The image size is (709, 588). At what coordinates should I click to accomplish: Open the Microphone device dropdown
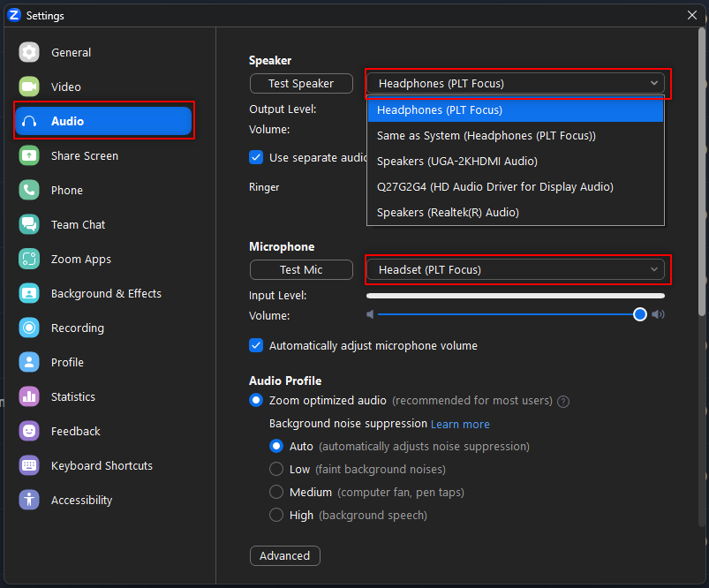click(x=516, y=269)
